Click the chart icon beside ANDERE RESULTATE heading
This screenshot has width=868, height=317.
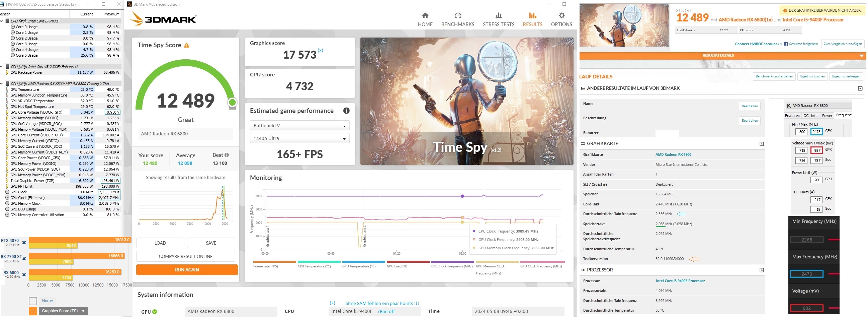pyautogui.click(x=583, y=88)
